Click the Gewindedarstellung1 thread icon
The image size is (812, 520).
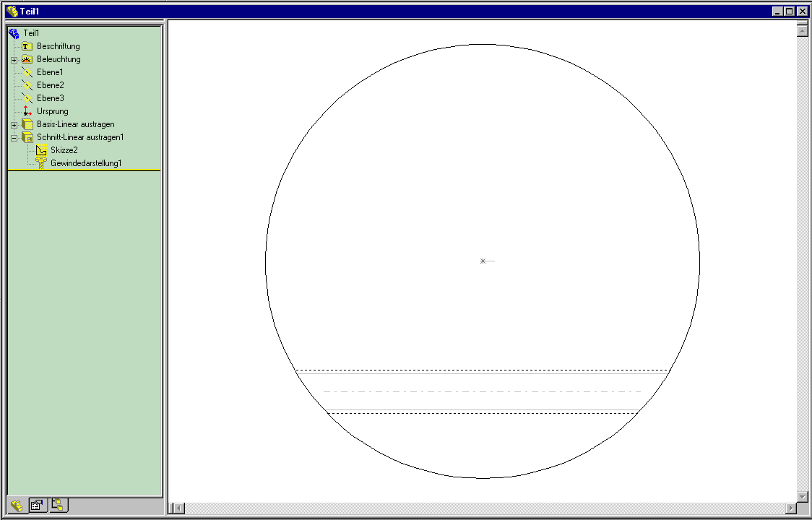pyautogui.click(x=41, y=163)
